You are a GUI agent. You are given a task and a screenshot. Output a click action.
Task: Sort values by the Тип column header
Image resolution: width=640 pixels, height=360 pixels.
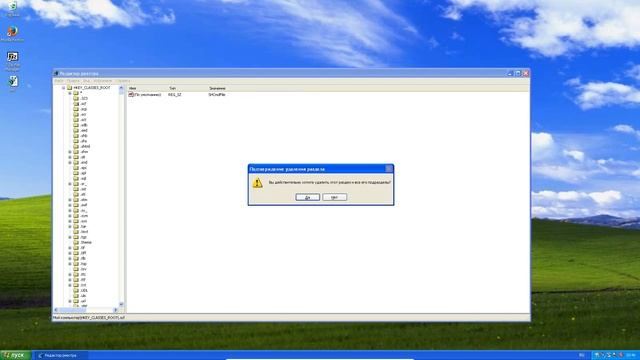[187, 88]
